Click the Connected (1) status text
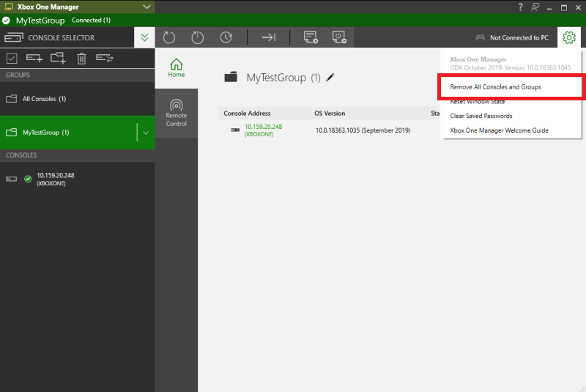The height and width of the screenshot is (392, 586). [x=91, y=21]
